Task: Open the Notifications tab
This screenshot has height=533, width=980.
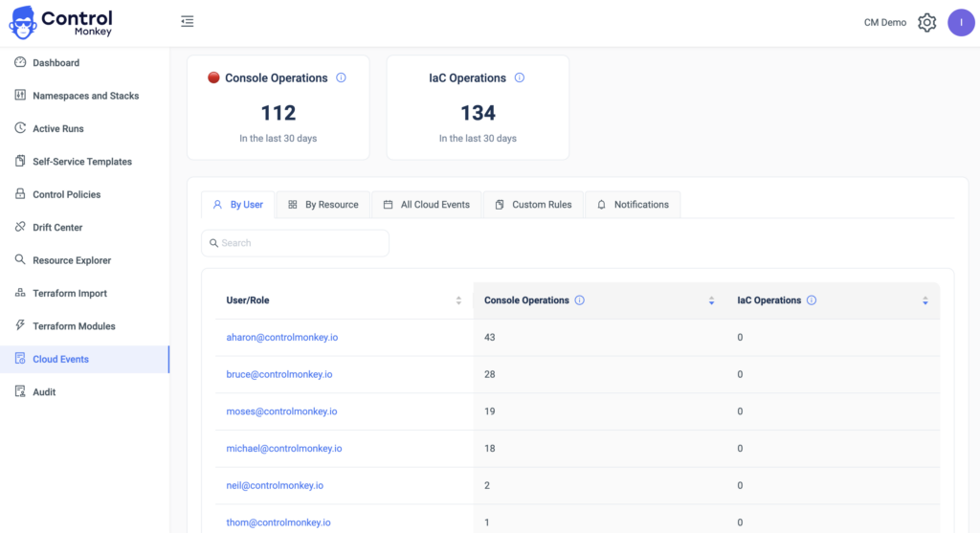Action: [633, 205]
